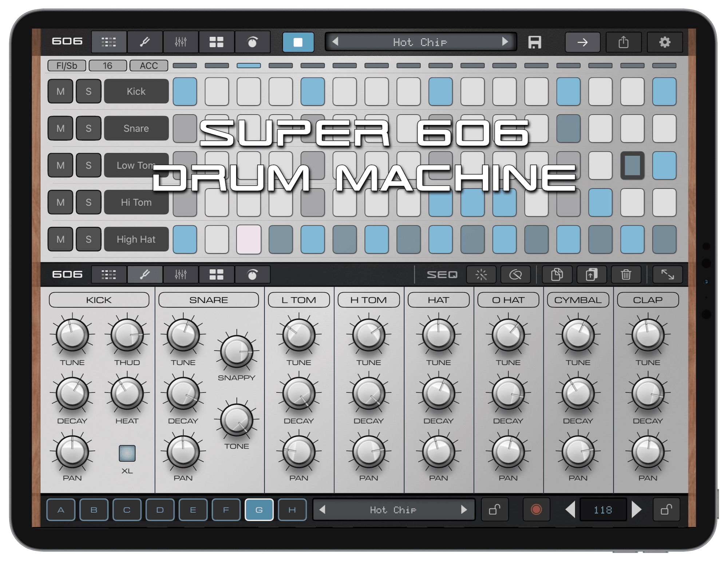Image resolution: width=728 pixels, height=562 pixels.
Task: Adjust the Snare SNAPPY knob
Action: coord(237,351)
